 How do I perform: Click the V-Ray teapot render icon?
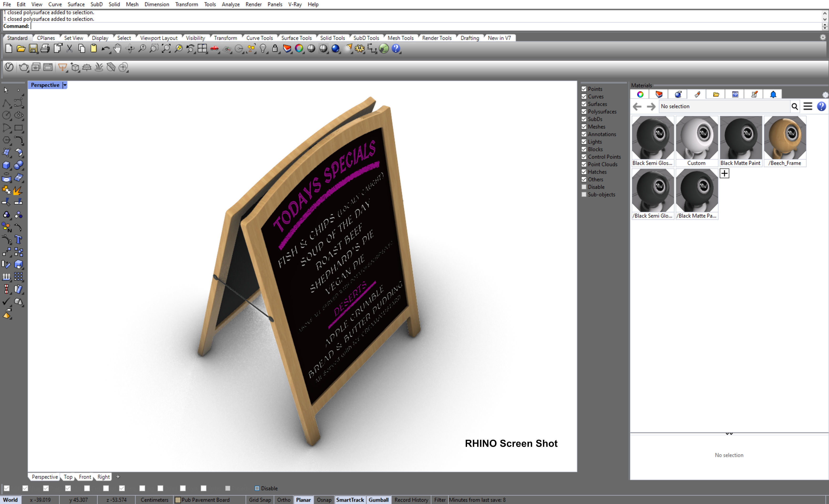coord(23,67)
